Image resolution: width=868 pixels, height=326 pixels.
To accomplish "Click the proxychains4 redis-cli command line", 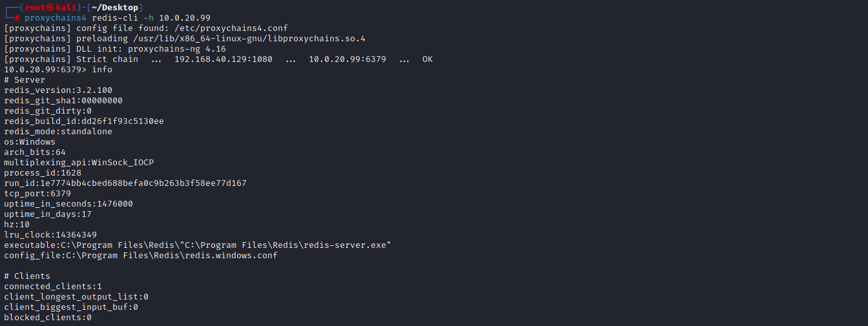I will (x=117, y=18).
